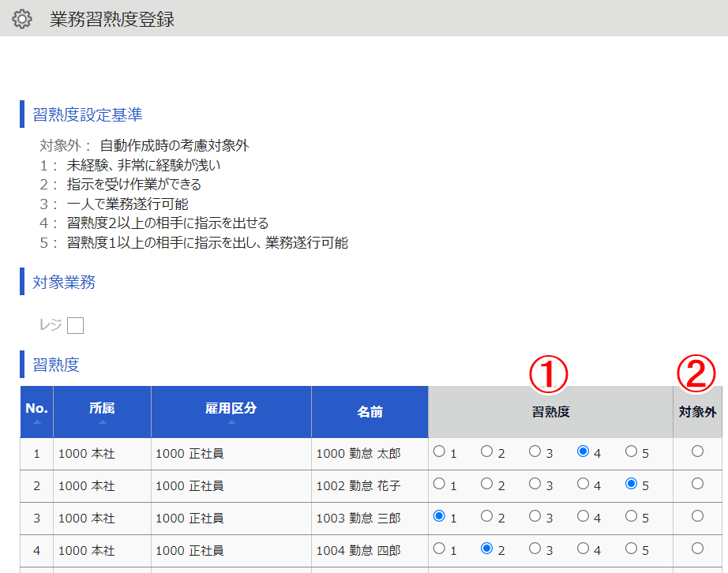Set 勤怠 太郎 proficiency to 3
Screen dimensions: 728x573
click(535, 451)
